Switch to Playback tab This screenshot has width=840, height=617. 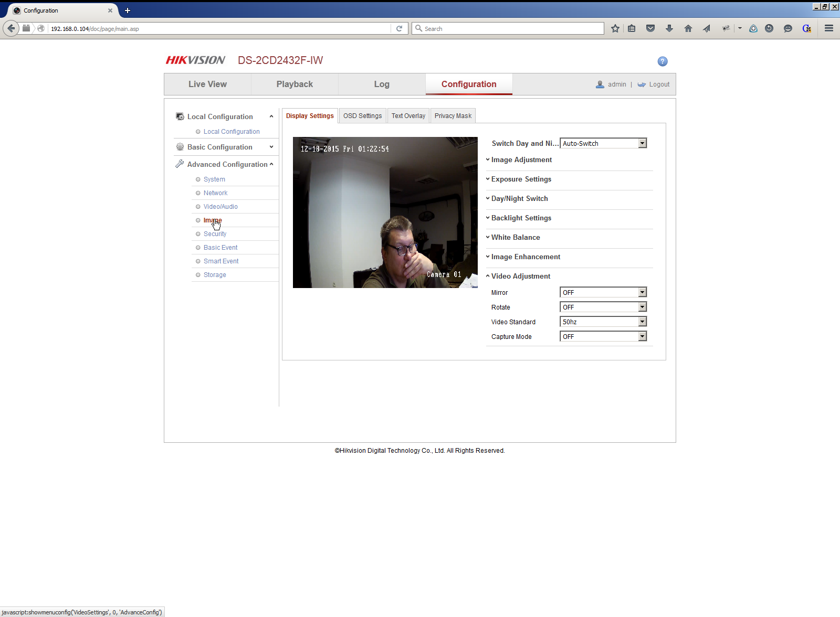(x=295, y=84)
